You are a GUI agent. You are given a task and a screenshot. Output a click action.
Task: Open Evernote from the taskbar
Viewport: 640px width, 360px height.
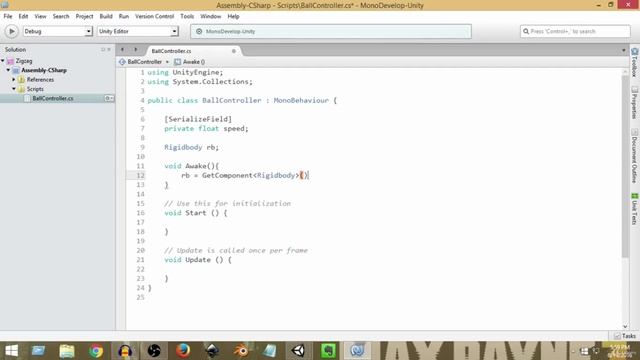(x=328, y=351)
